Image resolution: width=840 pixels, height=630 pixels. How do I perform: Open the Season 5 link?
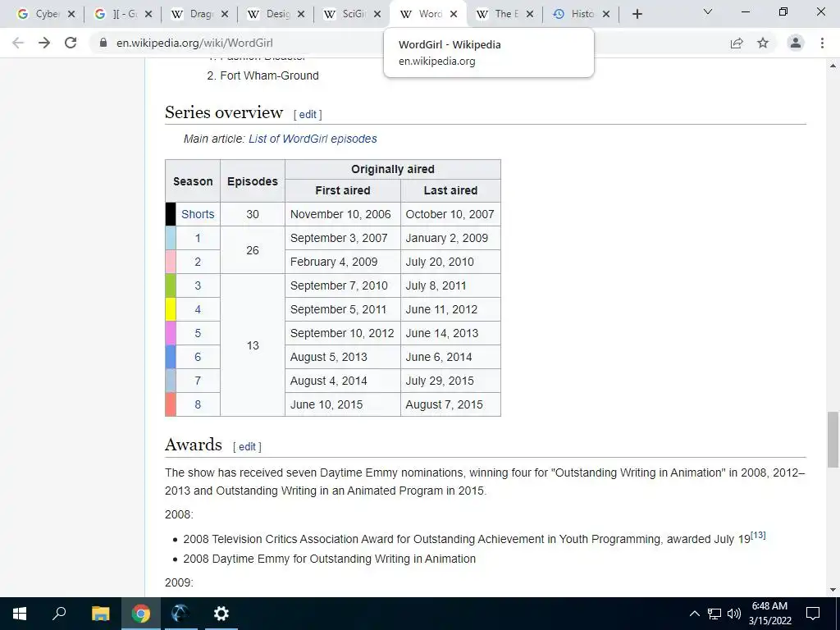pos(198,333)
